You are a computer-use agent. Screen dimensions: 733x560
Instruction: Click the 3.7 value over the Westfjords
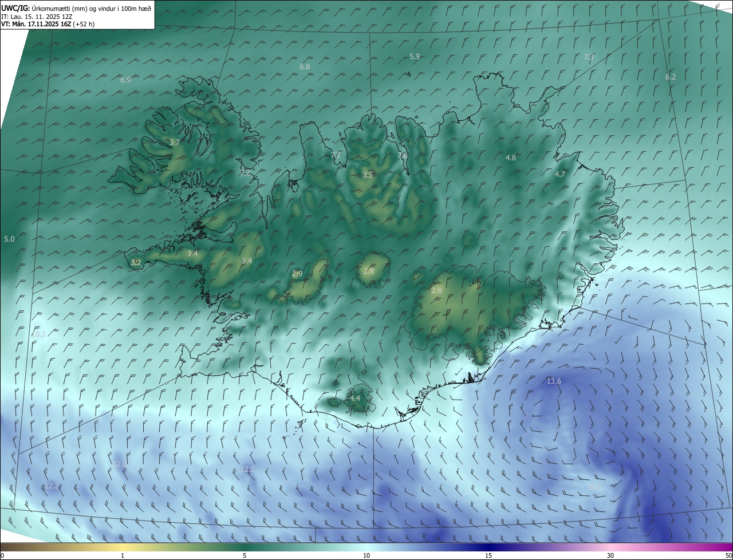click(x=175, y=143)
